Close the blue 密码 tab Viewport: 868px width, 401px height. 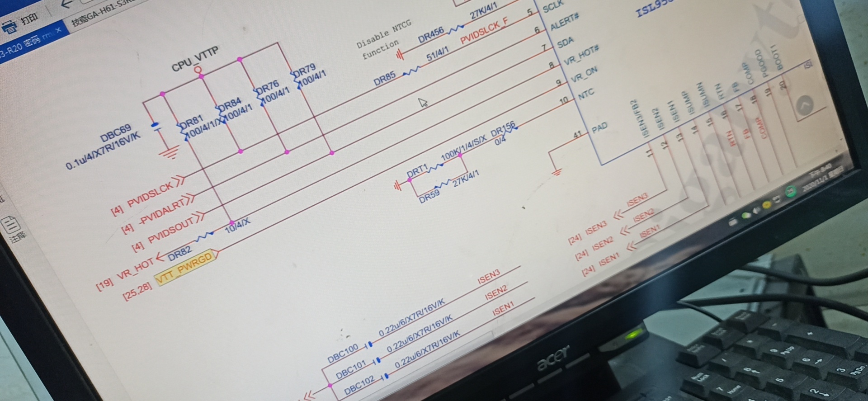(x=58, y=30)
